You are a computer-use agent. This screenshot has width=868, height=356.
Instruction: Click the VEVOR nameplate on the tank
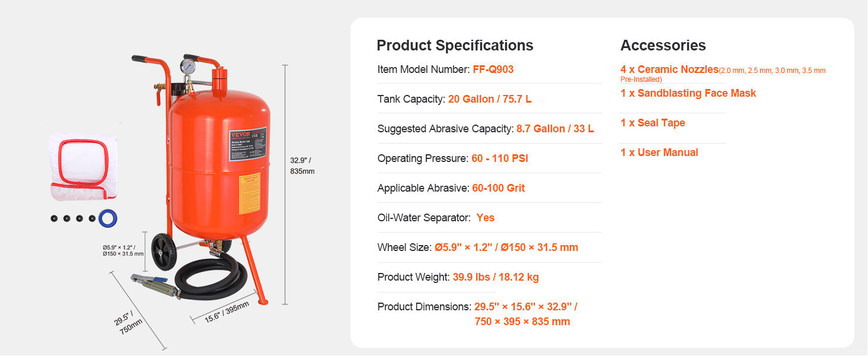[x=247, y=144]
